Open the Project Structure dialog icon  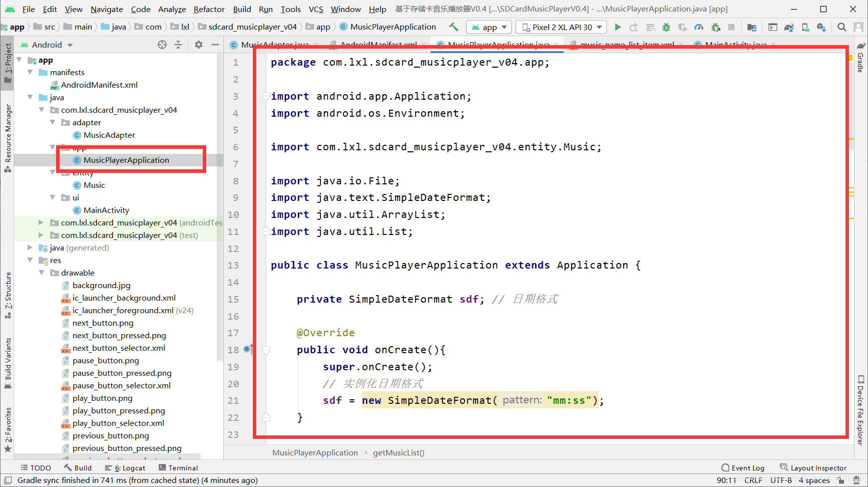[x=752, y=27]
